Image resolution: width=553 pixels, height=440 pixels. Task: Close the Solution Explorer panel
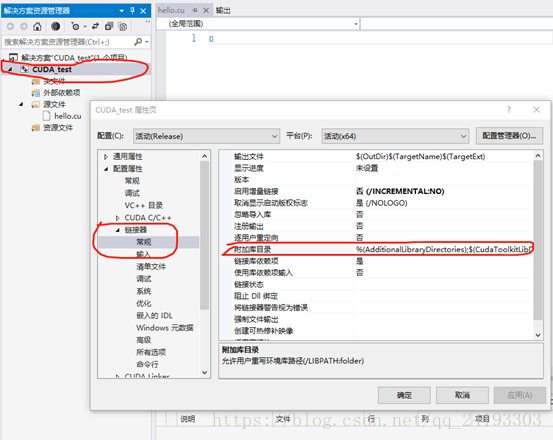pyautogui.click(x=143, y=11)
